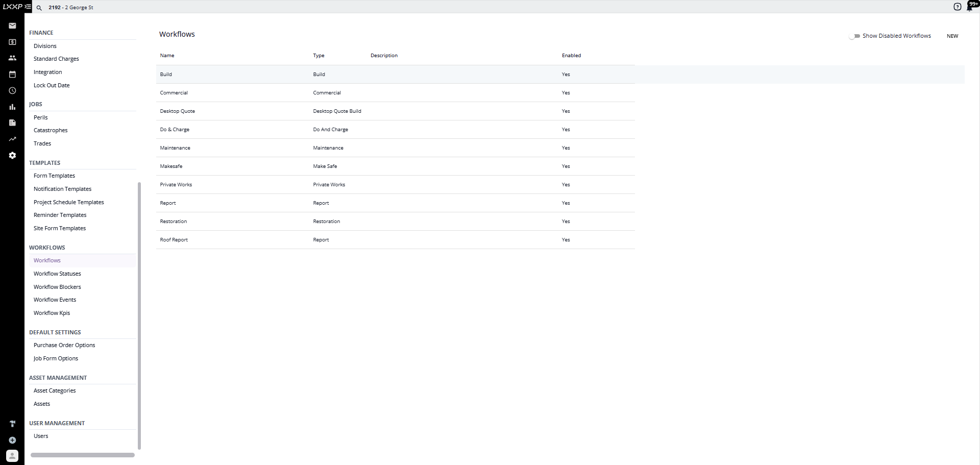Open the people contacts icon

coord(12,58)
